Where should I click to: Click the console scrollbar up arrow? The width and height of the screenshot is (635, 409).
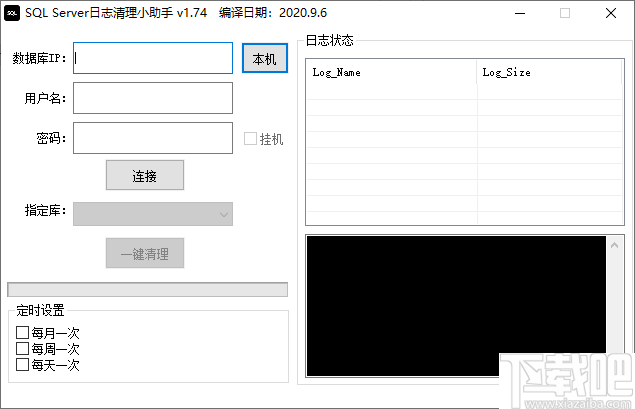pos(614,245)
